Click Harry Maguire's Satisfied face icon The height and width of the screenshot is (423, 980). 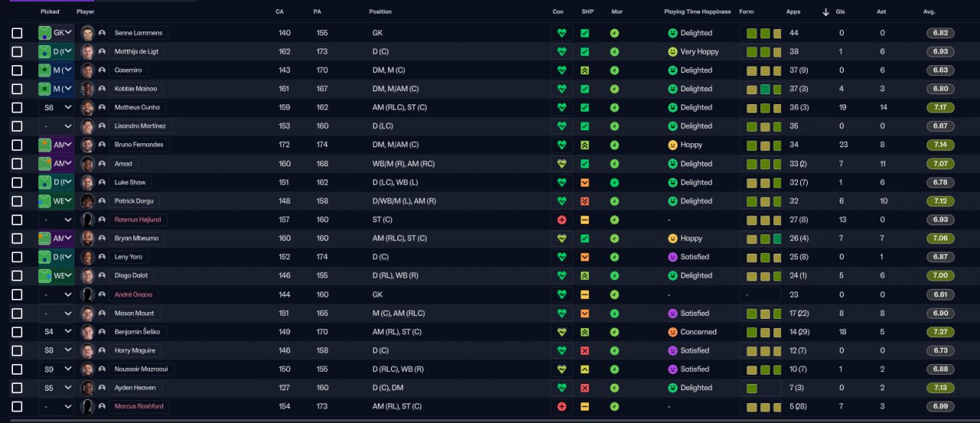pyautogui.click(x=673, y=350)
